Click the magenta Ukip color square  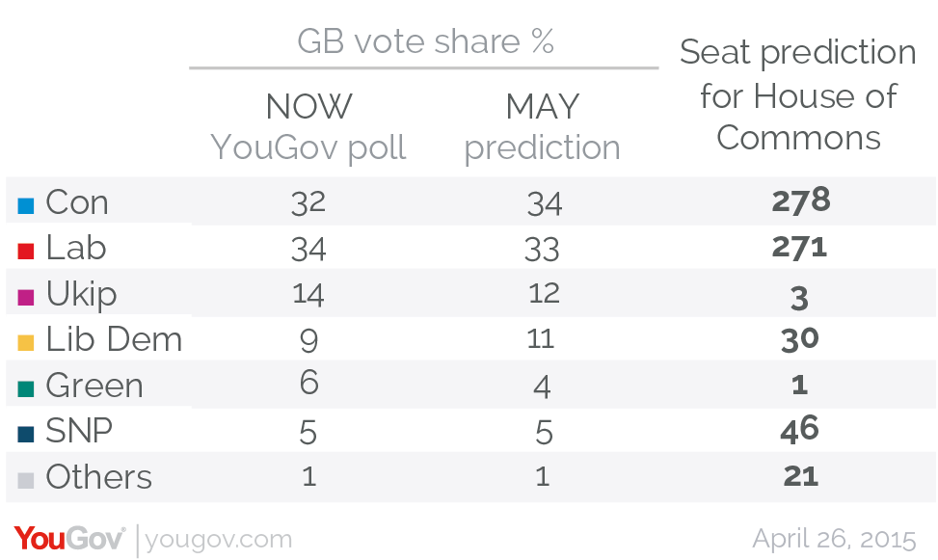tap(26, 298)
